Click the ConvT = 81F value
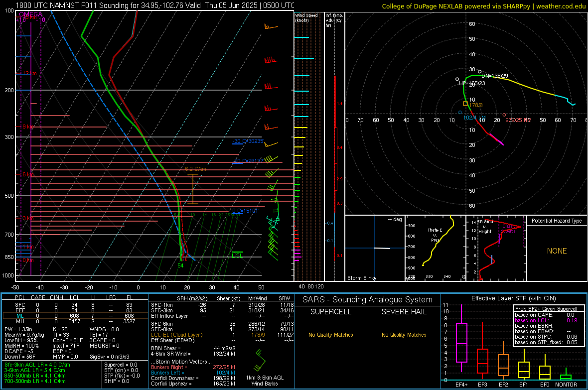Image resolution: width=588 pixels, height=390 pixels. point(68,341)
